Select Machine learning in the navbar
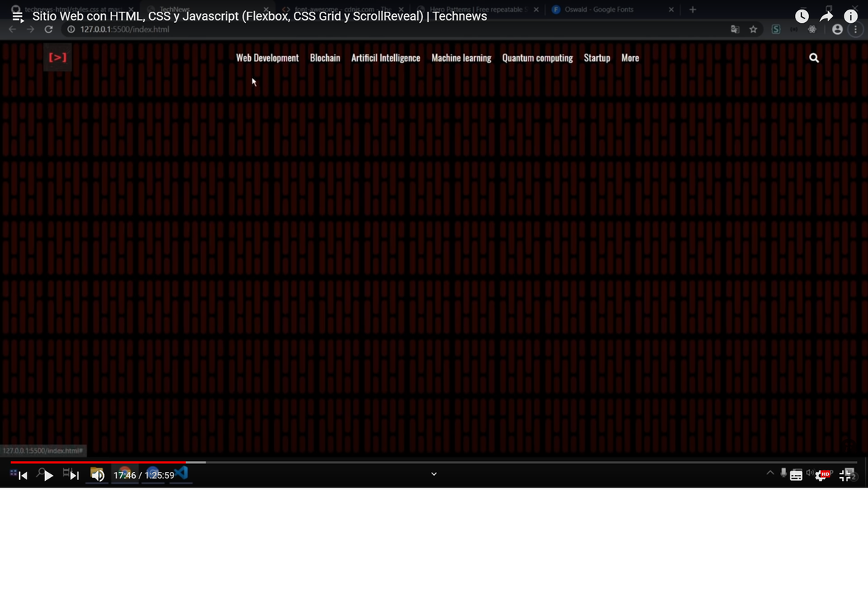The width and height of the screenshot is (868, 590). tap(461, 58)
